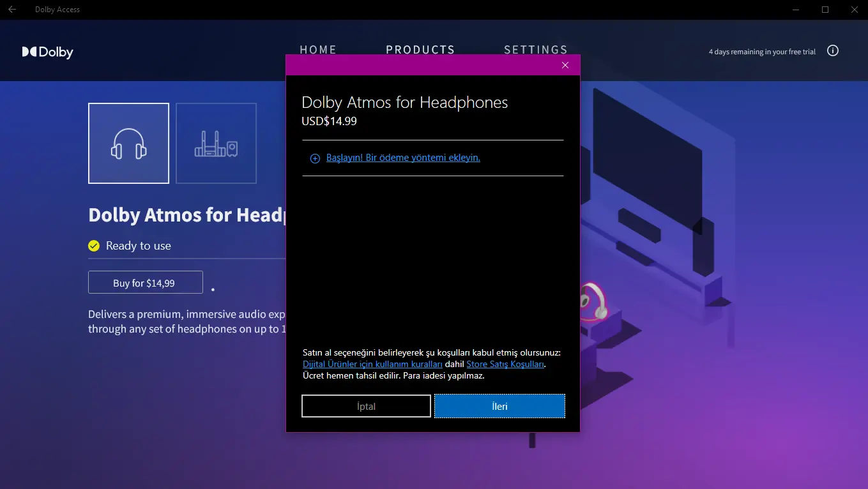The width and height of the screenshot is (868, 489).
Task: Click Buy for $14,99 button
Action: tap(146, 282)
